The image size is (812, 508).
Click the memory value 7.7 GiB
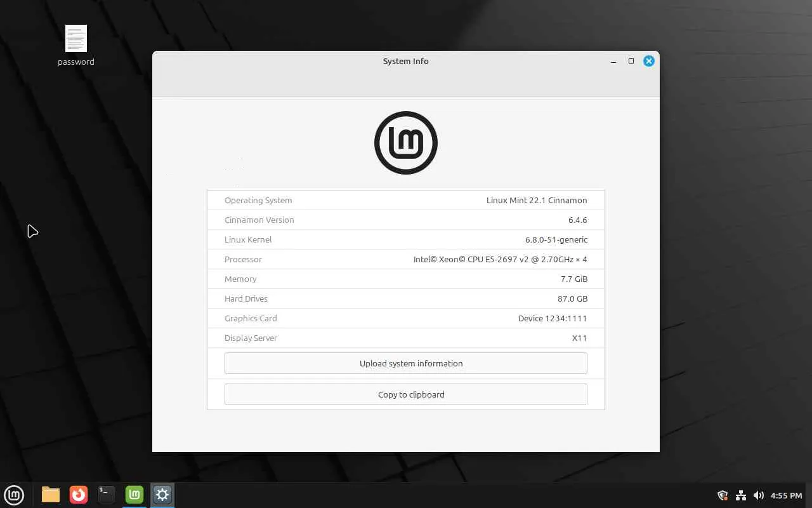[x=574, y=279]
